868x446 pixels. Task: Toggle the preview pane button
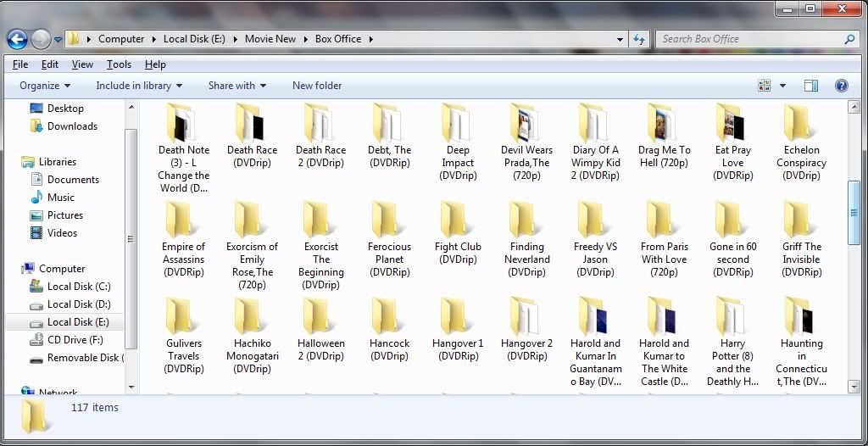(x=811, y=86)
